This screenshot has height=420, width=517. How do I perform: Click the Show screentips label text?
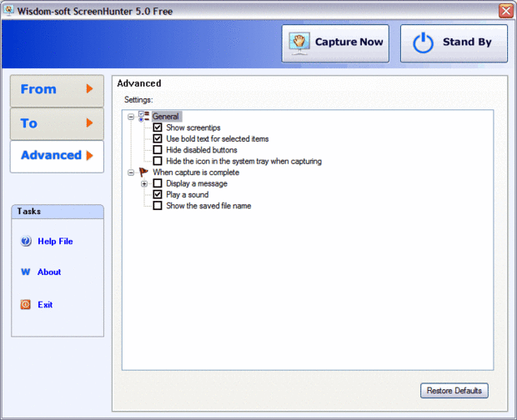pyautogui.click(x=193, y=127)
